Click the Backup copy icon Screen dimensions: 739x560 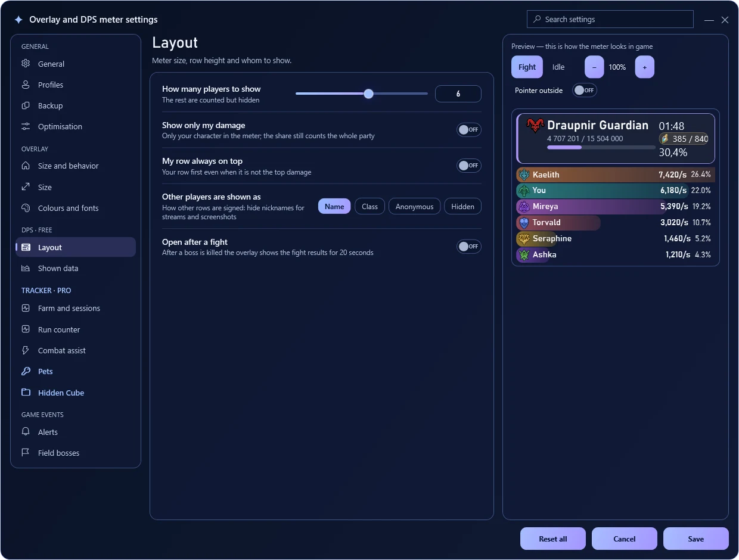point(26,105)
